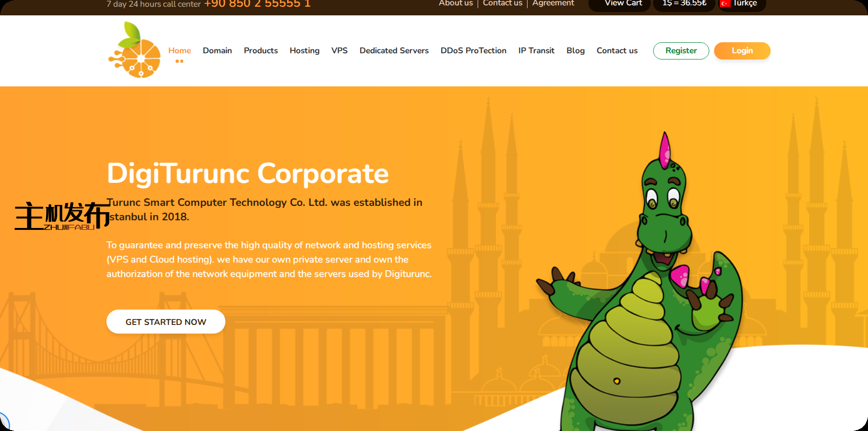This screenshot has width=868, height=431.
Task: Click the DigiTurunc orange logo
Action: (x=135, y=50)
